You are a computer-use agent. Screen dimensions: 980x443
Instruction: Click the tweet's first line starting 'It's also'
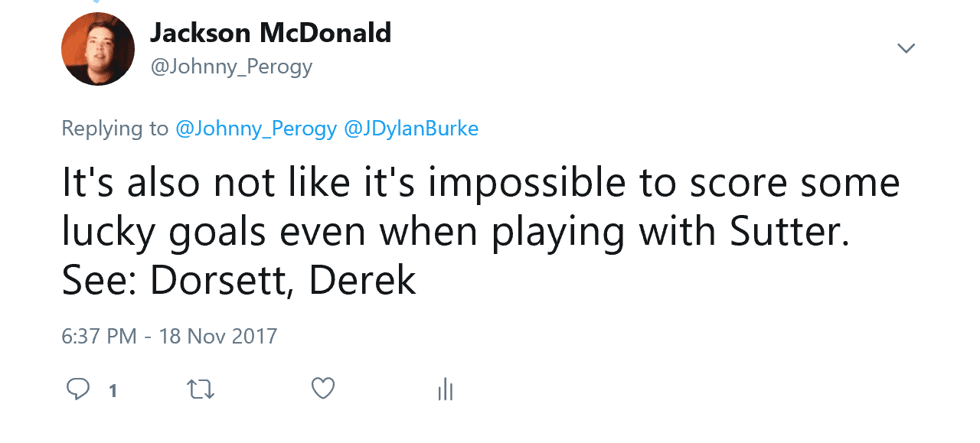point(480,184)
